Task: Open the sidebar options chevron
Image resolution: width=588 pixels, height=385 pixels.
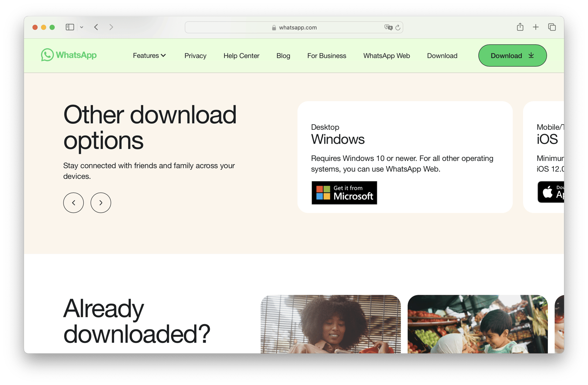Action: 81,27
